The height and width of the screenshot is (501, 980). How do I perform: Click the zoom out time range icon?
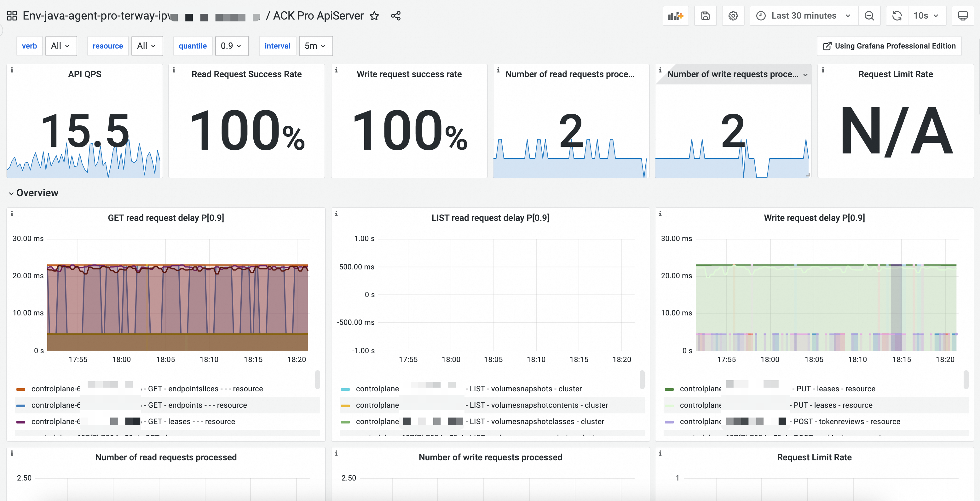tap(869, 15)
